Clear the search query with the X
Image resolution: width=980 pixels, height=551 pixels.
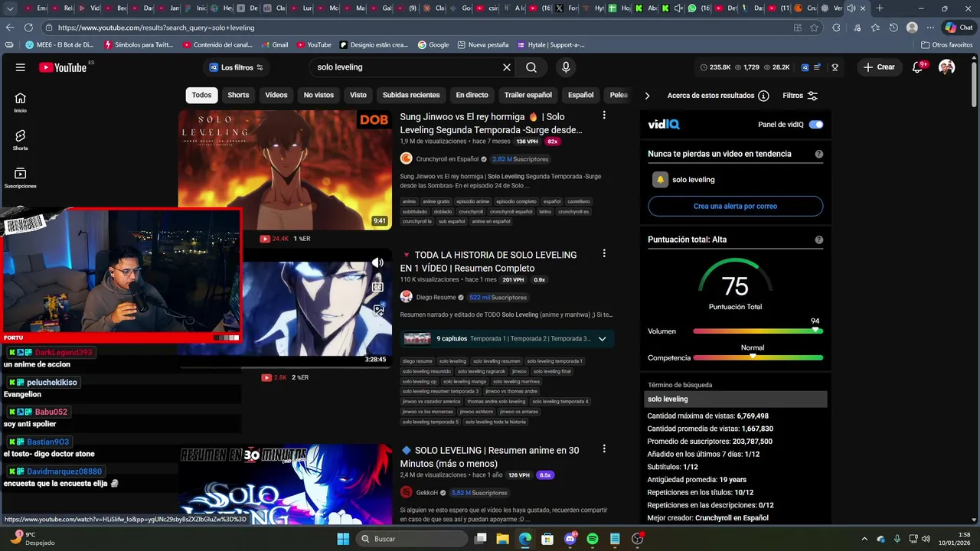[x=506, y=67]
